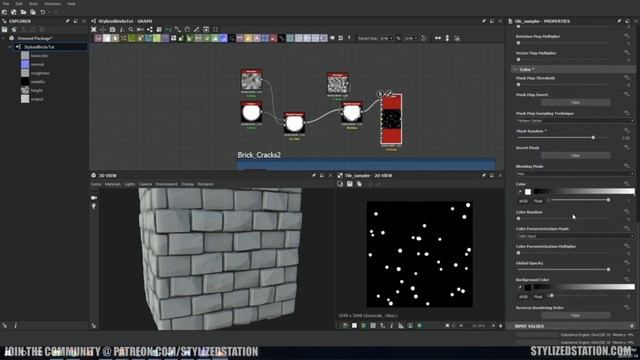Click the eyedropper beside Background Color swatch

[520, 288]
